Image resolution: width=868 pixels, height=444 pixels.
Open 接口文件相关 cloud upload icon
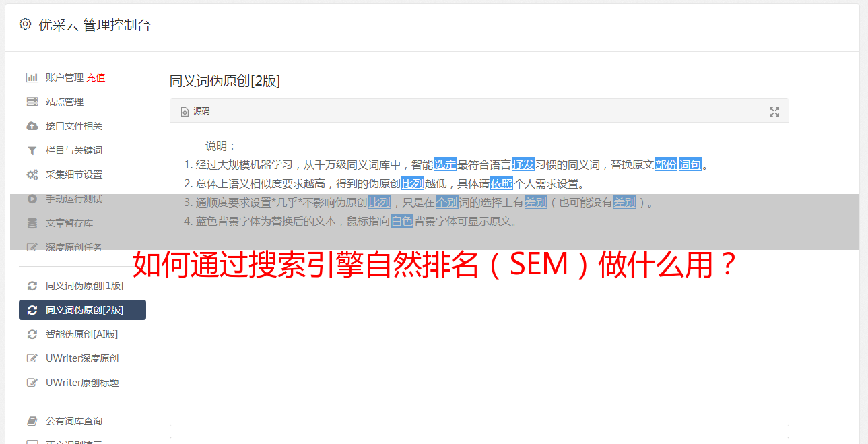point(32,126)
